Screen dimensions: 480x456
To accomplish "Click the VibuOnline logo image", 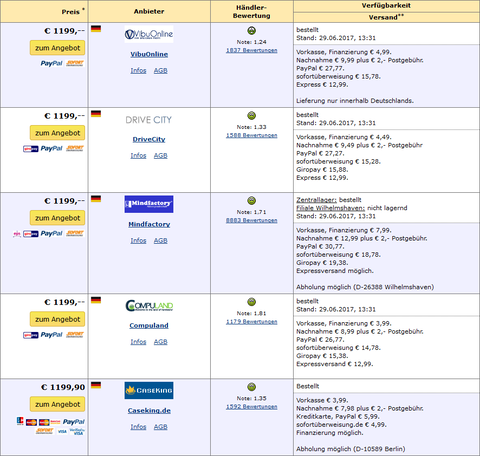I will tap(149, 34).
